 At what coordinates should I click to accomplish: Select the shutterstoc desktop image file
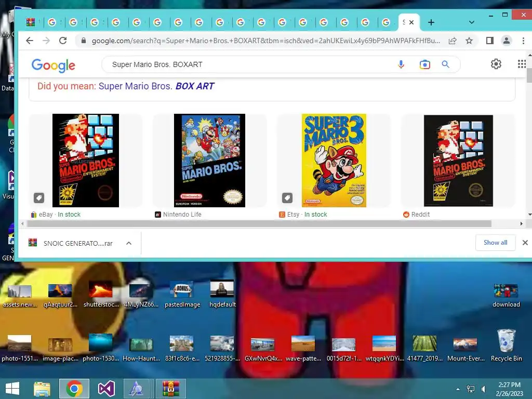click(101, 295)
